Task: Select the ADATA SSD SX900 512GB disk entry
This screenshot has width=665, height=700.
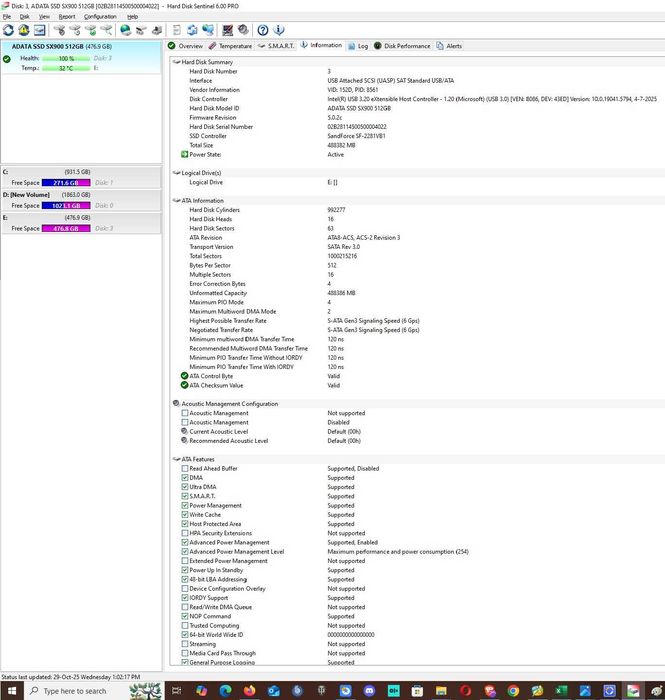Action: 81,57
